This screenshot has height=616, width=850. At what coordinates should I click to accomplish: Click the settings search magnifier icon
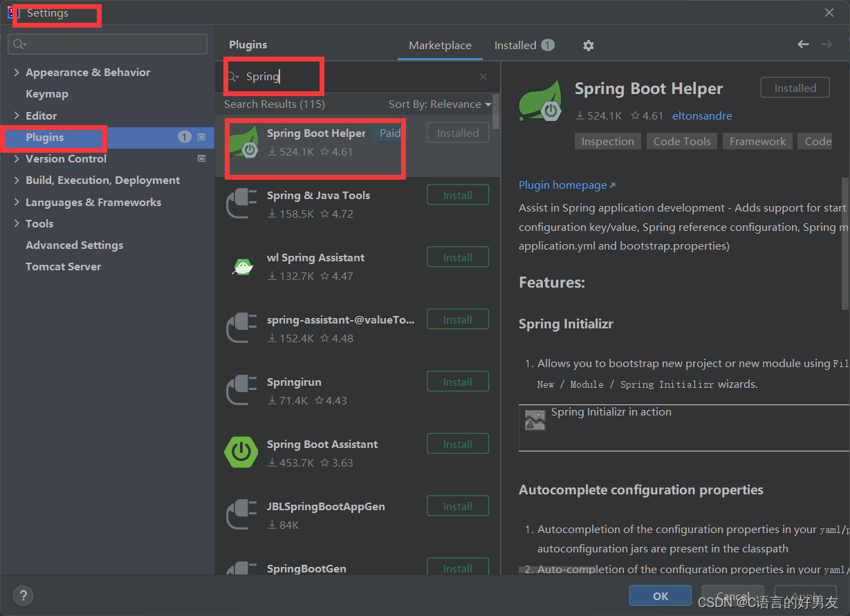tap(19, 44)
